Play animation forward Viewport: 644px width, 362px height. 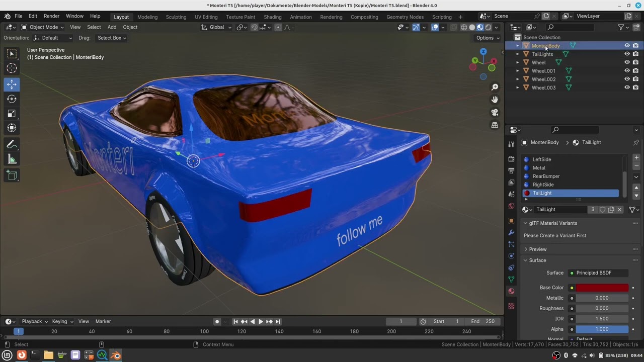(261, 321)
